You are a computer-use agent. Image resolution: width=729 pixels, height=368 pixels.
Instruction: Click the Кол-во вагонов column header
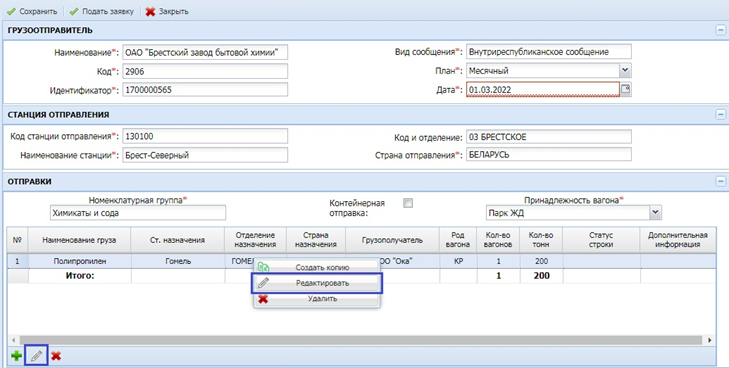coord(498,240)
